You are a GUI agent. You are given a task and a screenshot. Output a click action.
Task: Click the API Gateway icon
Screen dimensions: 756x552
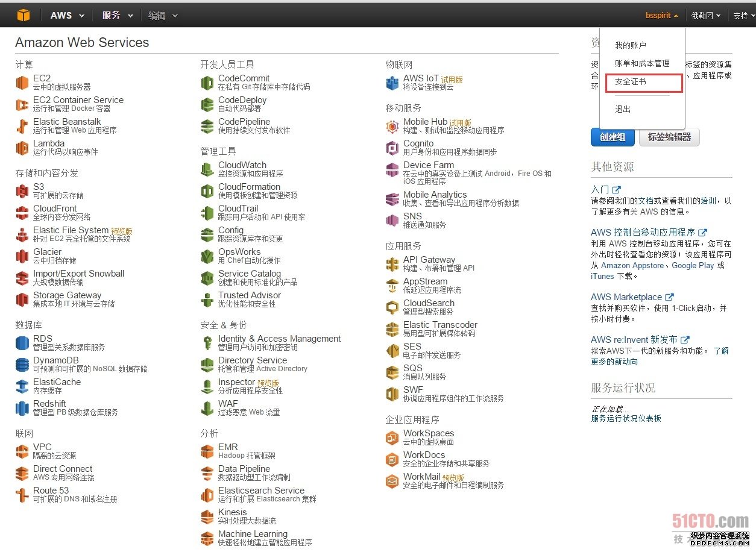[392, 264]
